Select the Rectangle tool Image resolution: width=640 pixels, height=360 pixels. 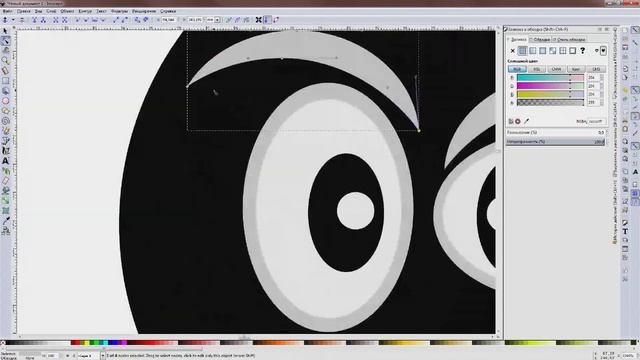click(5, 81)
